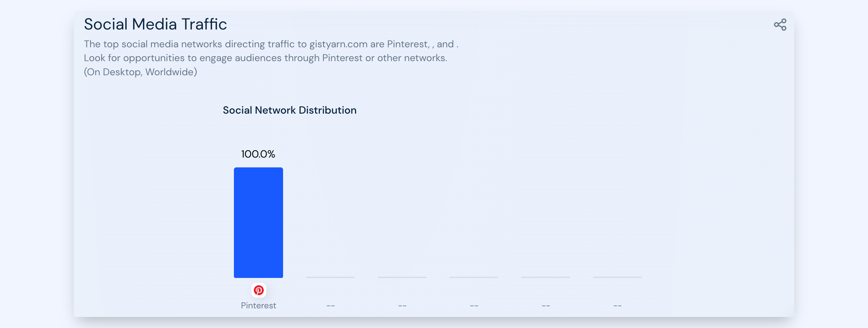This screenshot has width=868, height=328.
Task: Select the blue Pinterest traffic bar
Action: (258, 223)
